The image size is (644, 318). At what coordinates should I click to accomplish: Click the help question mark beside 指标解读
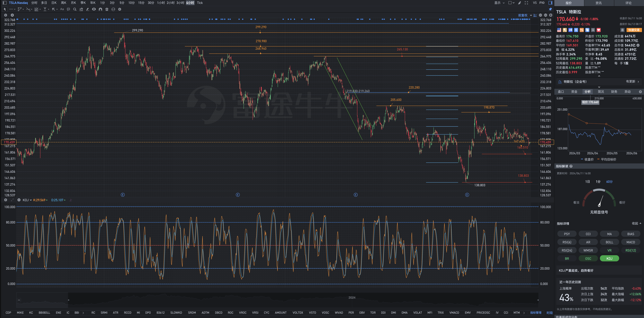click(571, 166)
